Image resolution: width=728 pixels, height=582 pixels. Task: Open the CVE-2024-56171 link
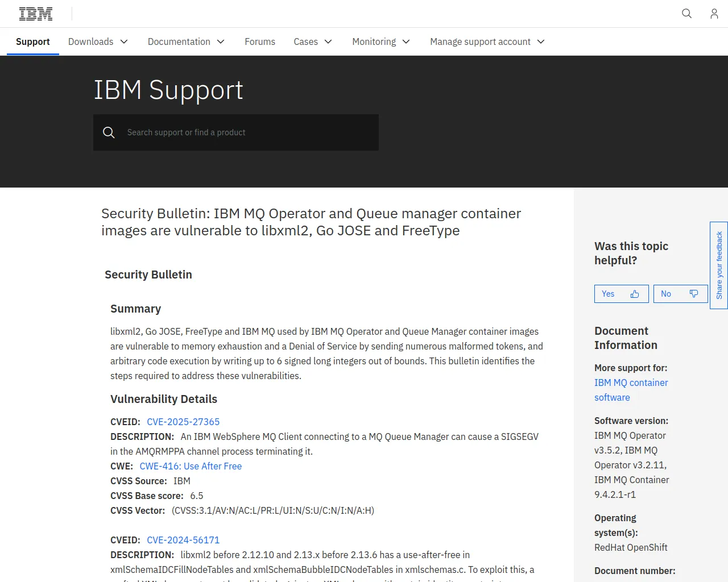(x=183, y=540)
